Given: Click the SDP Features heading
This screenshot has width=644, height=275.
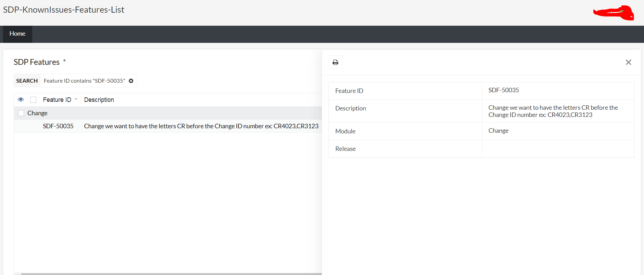Looking at the screenshot, I should click(37, 62).
